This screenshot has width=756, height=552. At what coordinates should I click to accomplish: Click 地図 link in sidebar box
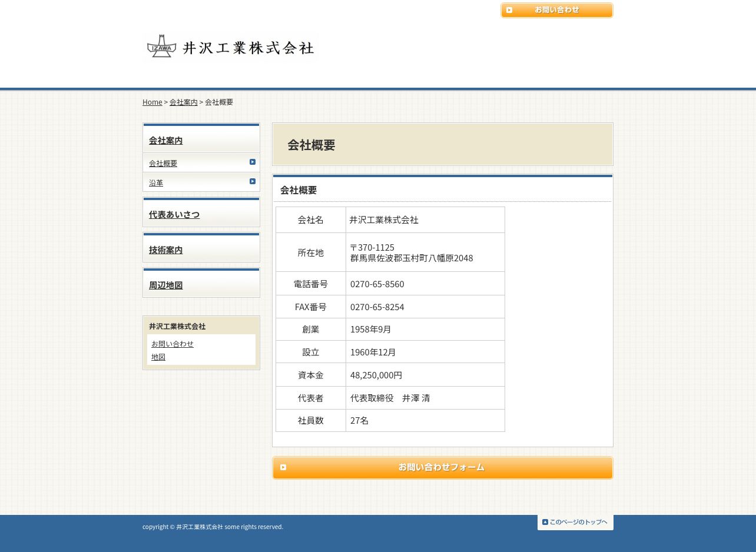158,357
